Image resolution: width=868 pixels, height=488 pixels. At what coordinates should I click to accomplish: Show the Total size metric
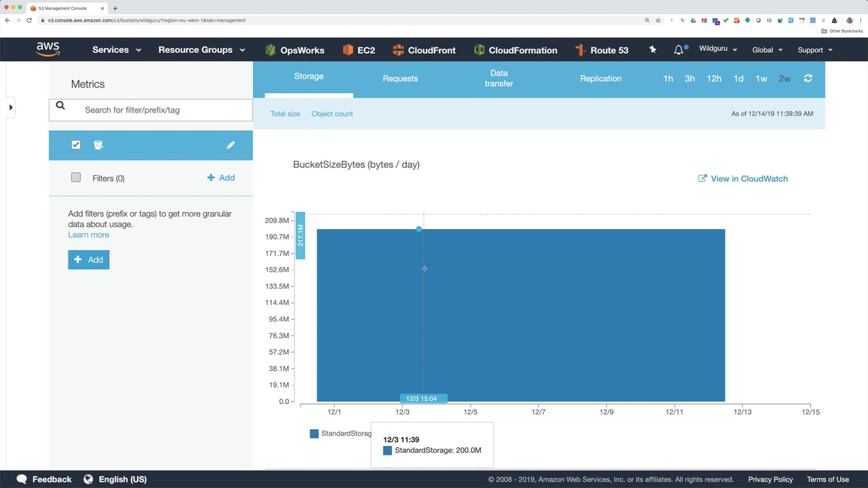[x=285, y=114]
